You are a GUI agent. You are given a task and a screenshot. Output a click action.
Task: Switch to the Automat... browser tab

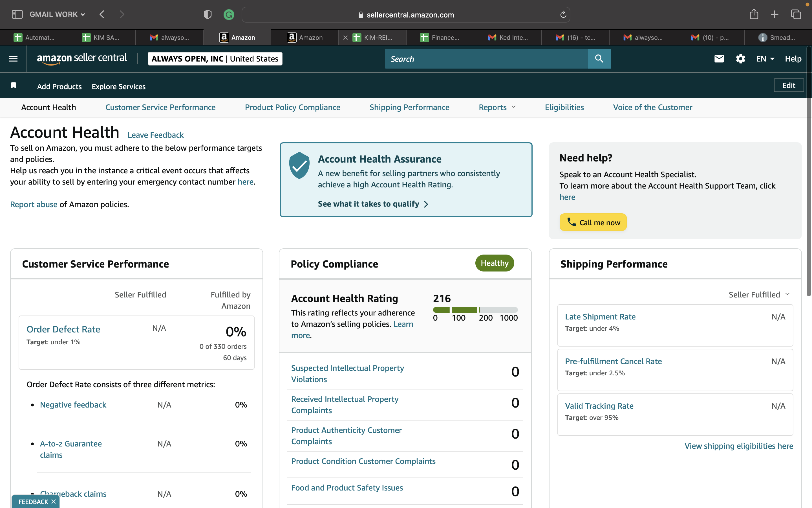[34, 38]
